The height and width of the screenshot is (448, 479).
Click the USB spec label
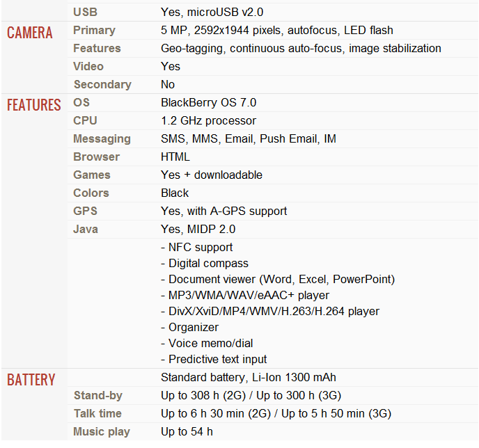85,12
